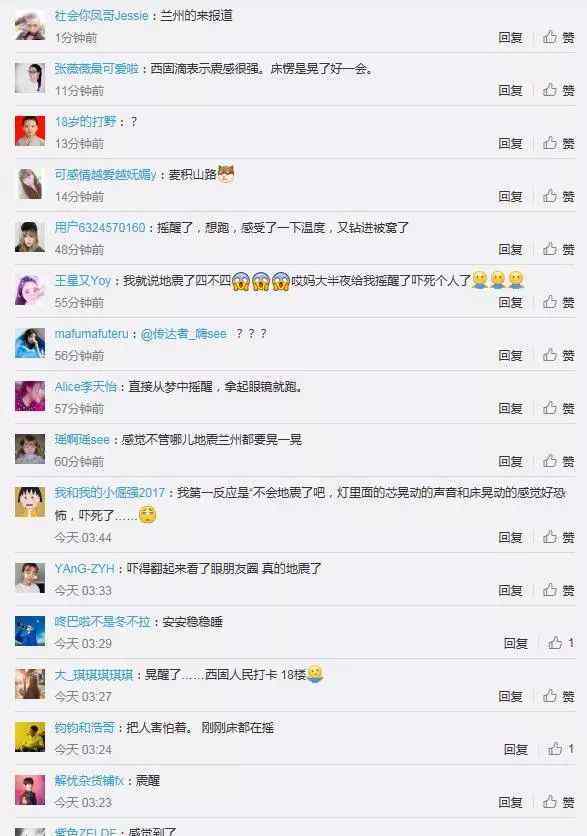This screenshot has width=587, height=836.
Task: Click thumbs-up on 王星又Yoy's comment
Action: 558,302
